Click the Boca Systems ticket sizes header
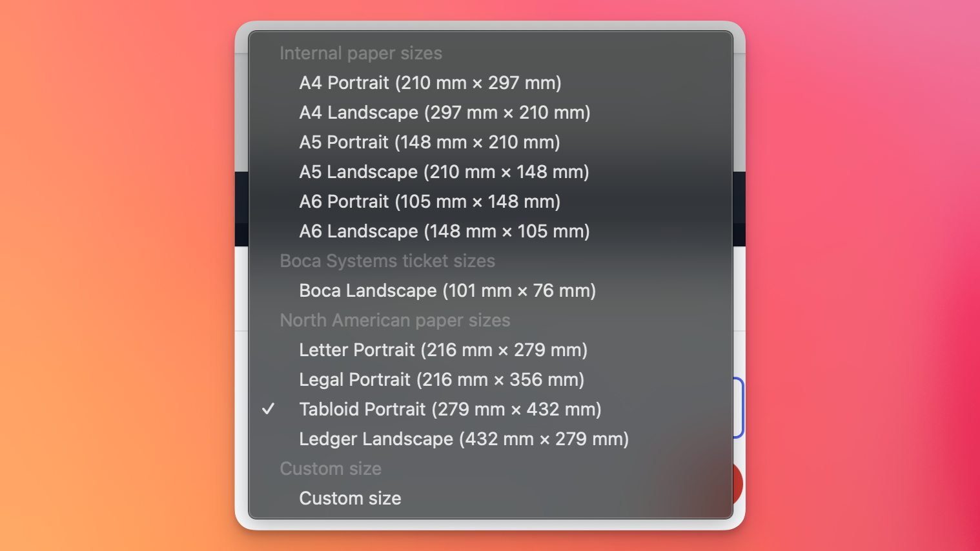This screenshot has width=980, height=551. 387,261
